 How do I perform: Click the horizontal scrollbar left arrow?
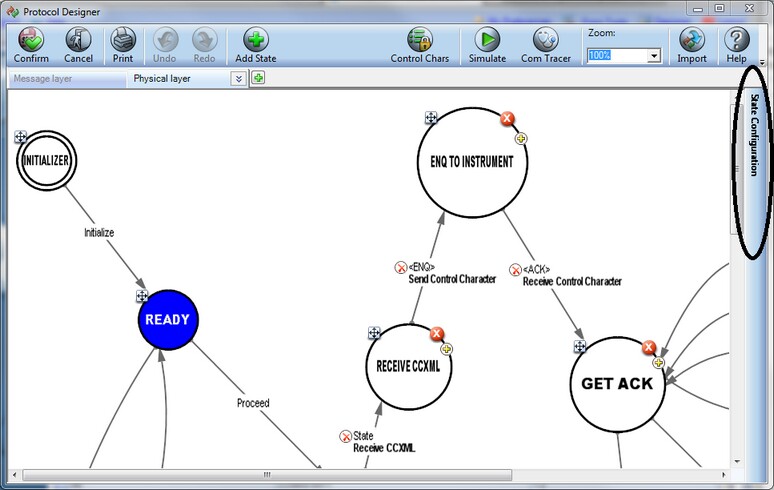click(15, 475)
